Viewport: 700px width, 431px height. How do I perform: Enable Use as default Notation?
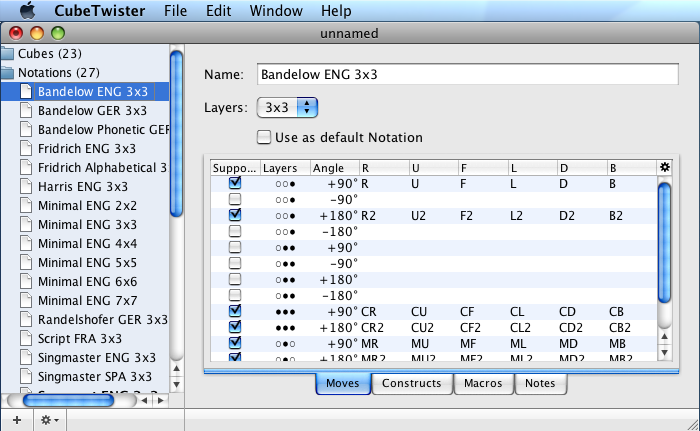coord(264,137)
